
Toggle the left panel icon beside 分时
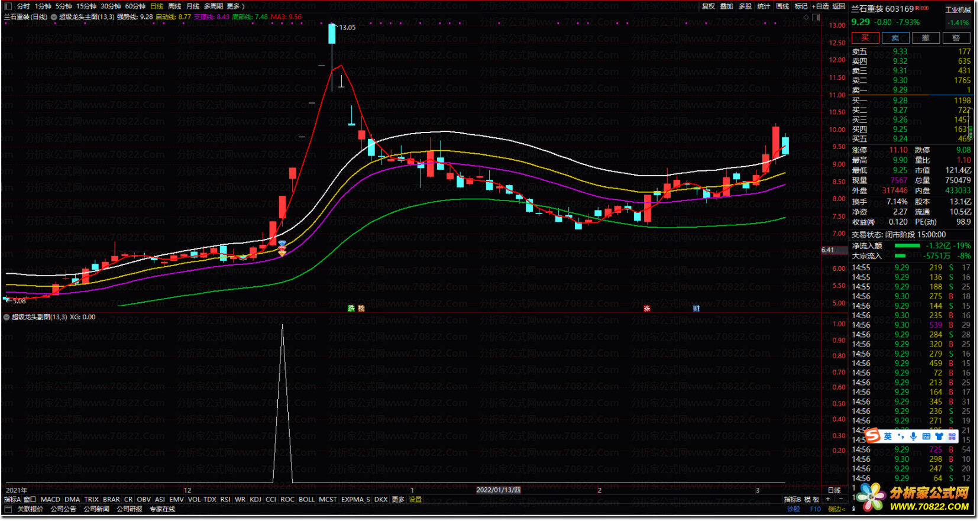pyautogui.click(x=8, y=6)
